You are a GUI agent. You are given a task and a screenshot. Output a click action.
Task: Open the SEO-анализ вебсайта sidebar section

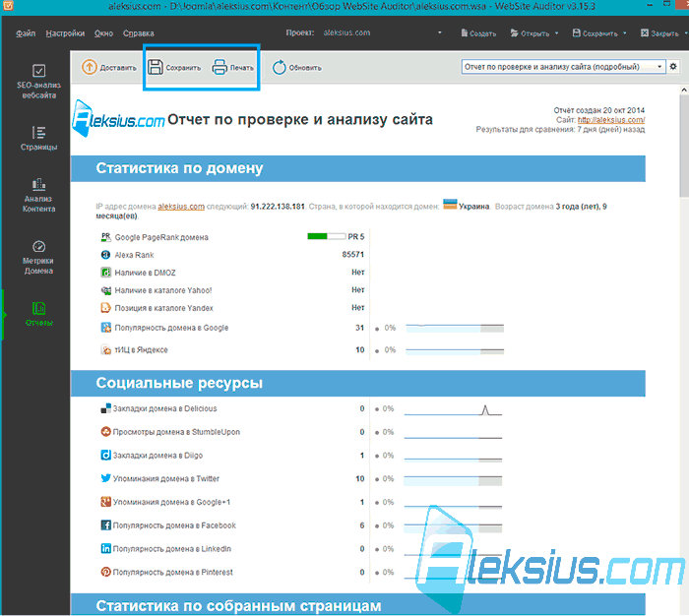pyautogui.click(x=38, y=82)
